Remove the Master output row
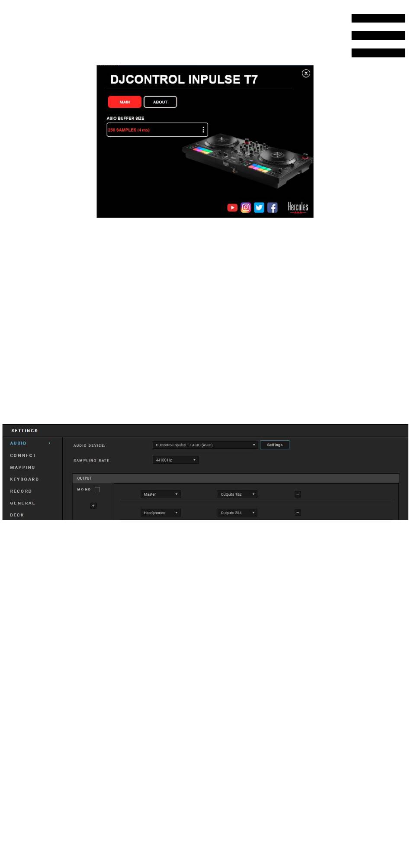 pyautogui.click(x=298, y=494)
